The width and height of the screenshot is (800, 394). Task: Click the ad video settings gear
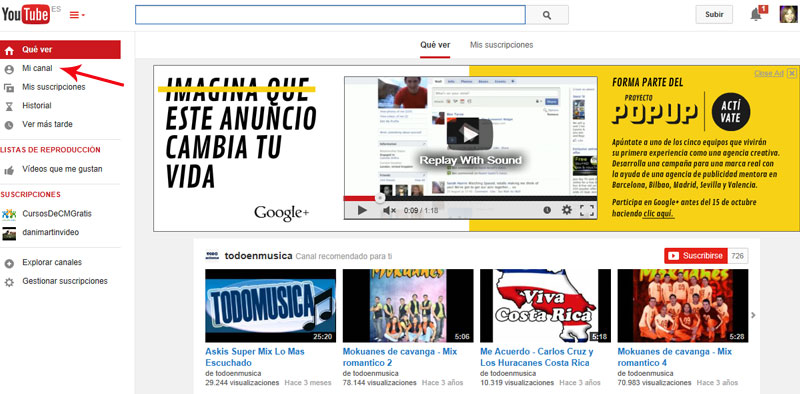click(566, 210)
